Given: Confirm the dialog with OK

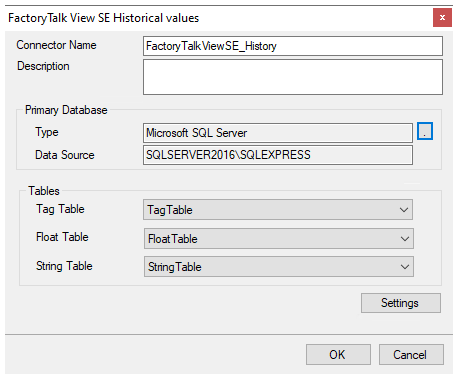Looking at the screenshot, I should click(x=338, y=355).
